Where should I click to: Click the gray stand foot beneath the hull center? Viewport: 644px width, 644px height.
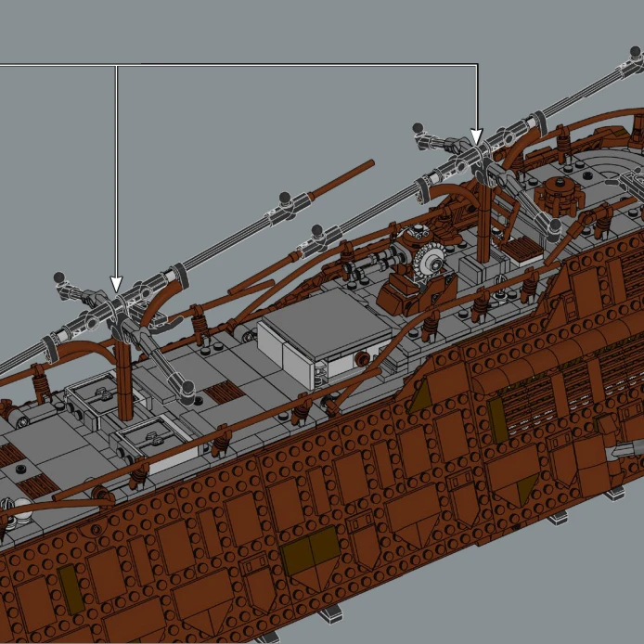[x=333, y=613]
